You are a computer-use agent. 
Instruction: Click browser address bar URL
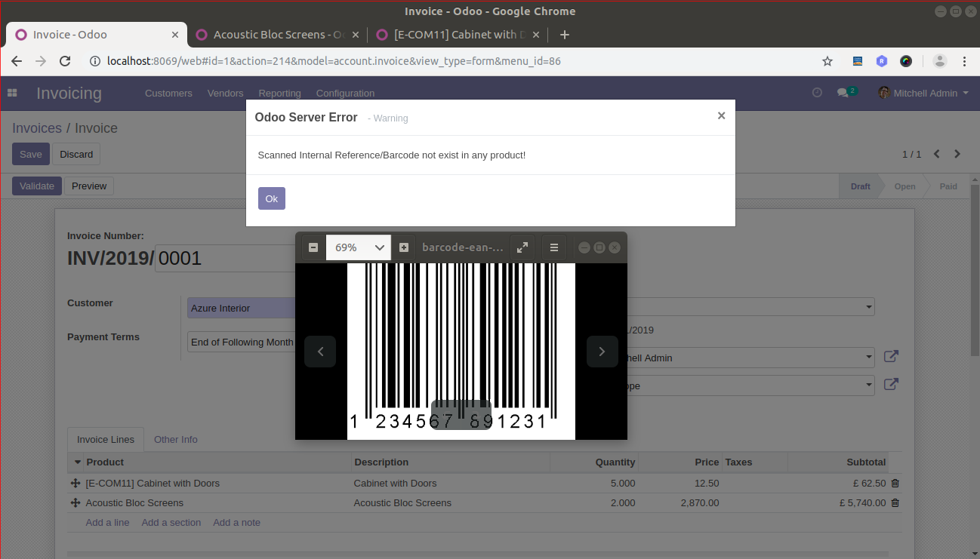(334, 61)
